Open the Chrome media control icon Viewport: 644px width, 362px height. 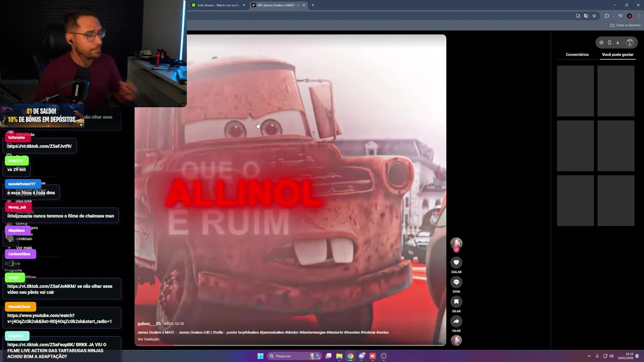pyautogui.click(x=620, y=16)
